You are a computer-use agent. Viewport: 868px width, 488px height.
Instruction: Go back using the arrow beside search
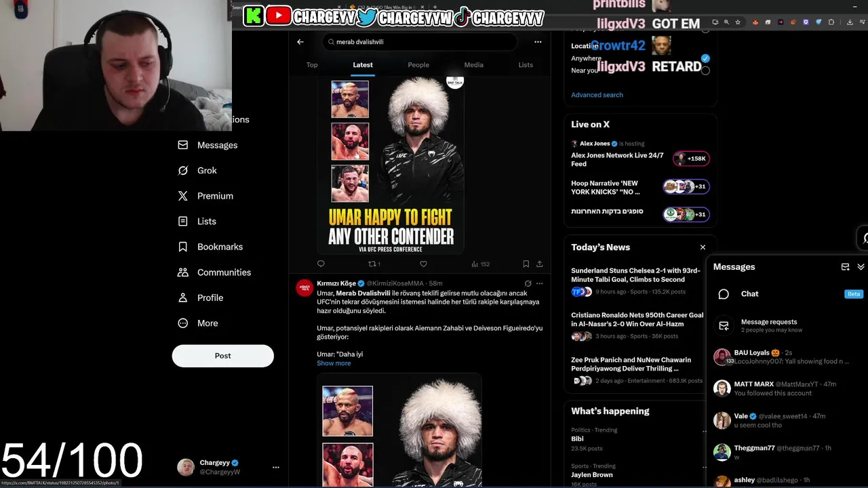[300, 42]
